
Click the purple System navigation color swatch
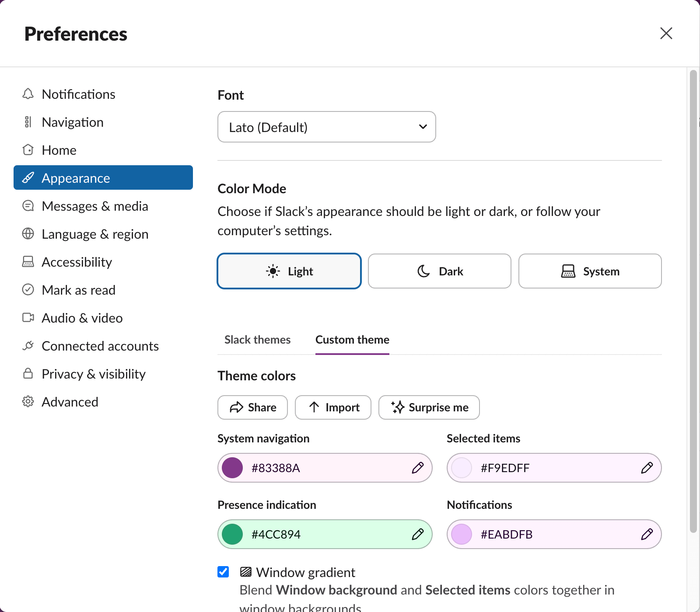(x=232, y=468)
